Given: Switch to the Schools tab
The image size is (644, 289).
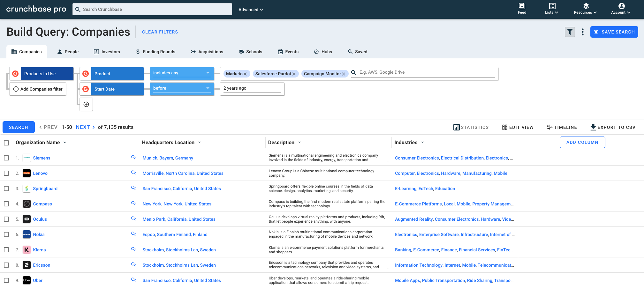Looking at the screenshot, I should [250, 52].
